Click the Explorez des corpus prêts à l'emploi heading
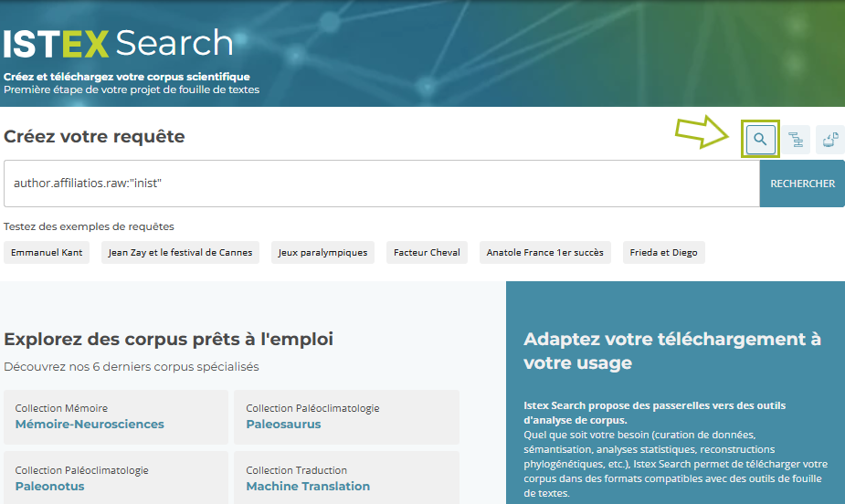The width and height of the screenshot is (845, 504). [x=168, y=340]
